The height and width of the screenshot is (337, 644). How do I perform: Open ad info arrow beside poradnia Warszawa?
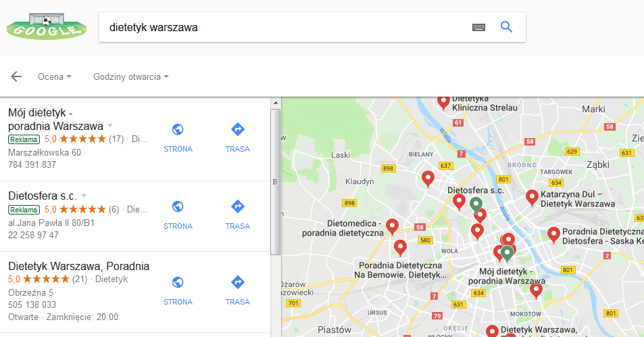(x=110, y=125)
